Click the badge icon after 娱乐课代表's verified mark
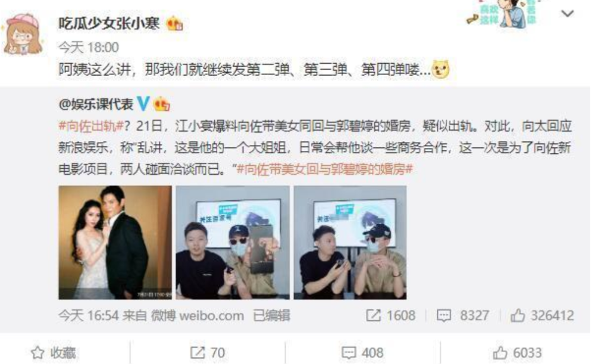Viewport: 595px width, 364px height. click(161, 104)
